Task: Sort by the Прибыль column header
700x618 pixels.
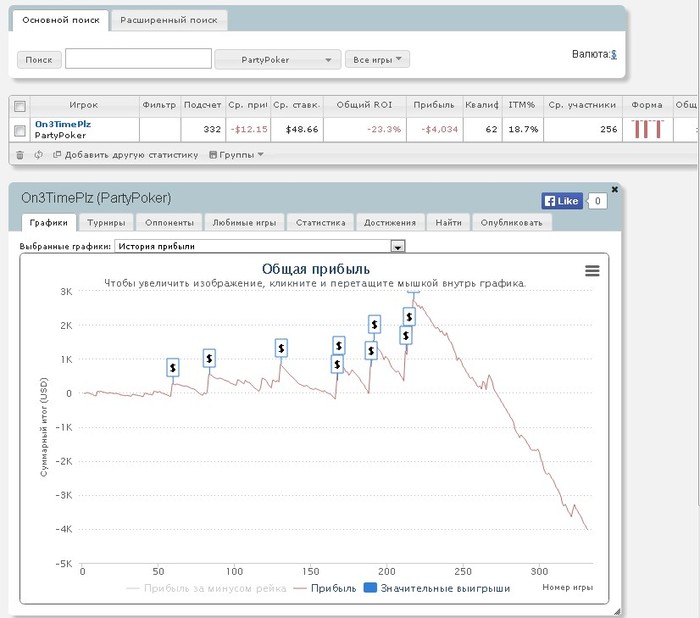Action: coord(434,105)
